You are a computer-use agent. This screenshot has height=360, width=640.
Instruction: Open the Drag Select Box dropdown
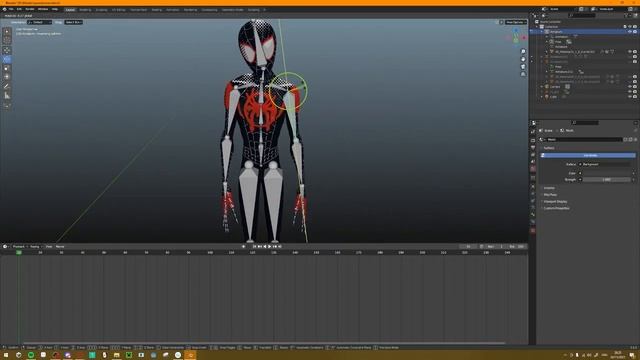(x=73, y=22)
